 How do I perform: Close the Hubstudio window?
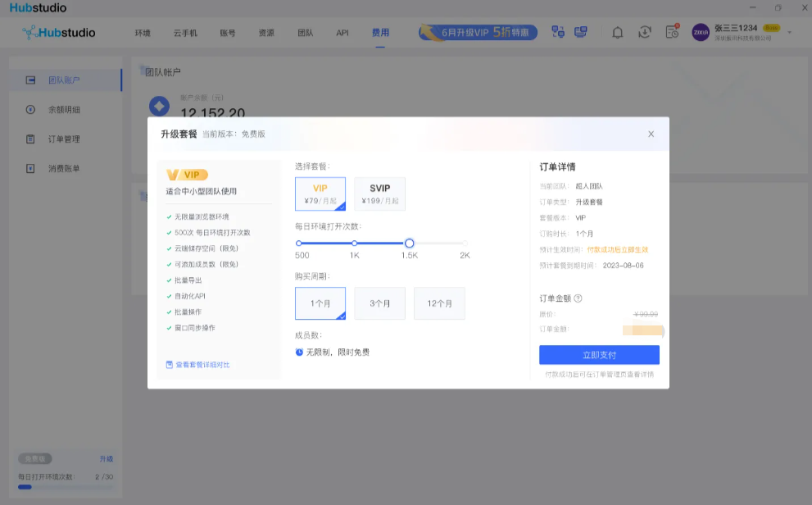(805, 7)
